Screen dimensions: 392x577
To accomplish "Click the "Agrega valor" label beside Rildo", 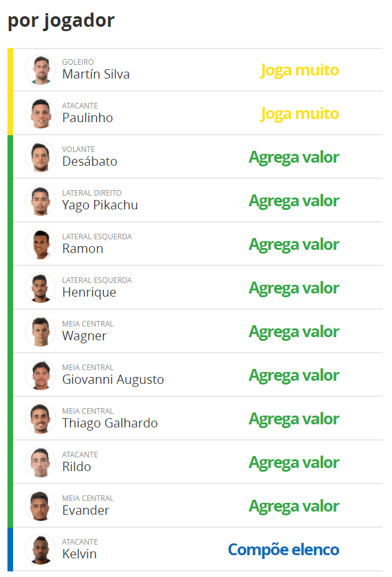I will (x=294, y=462).
